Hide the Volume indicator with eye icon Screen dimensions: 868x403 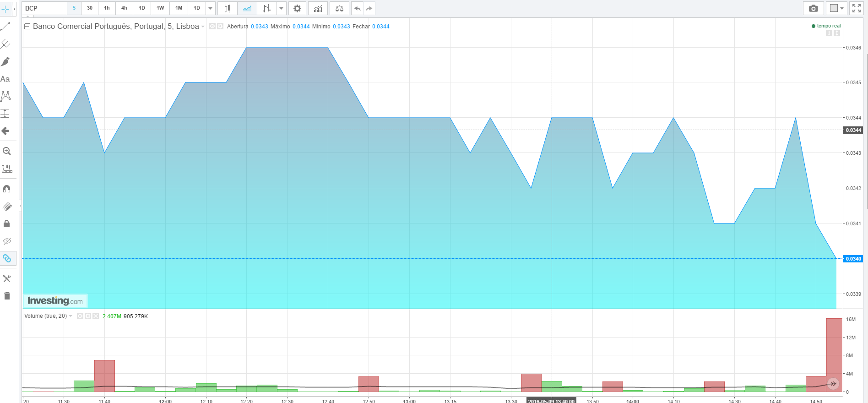click(x=80, y=316)
